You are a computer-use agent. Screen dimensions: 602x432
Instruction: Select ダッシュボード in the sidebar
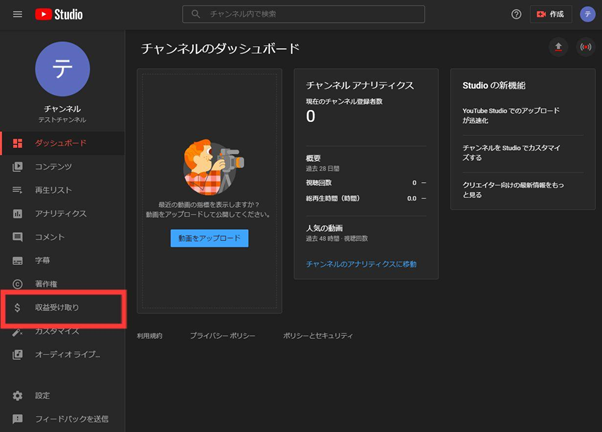[60, 143]
